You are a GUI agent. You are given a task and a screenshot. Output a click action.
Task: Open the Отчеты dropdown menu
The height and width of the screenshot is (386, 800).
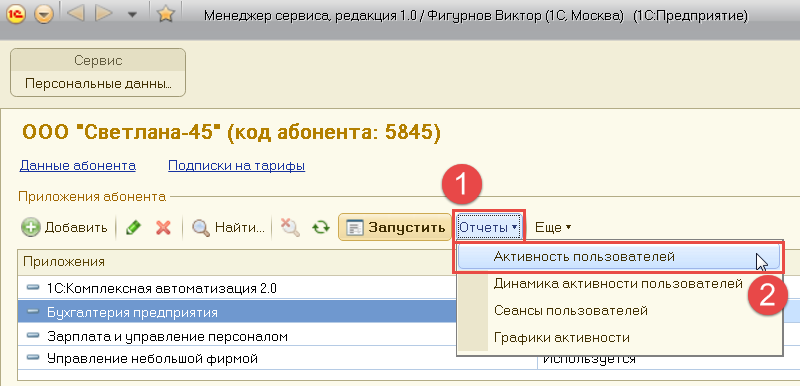point(489,227)
